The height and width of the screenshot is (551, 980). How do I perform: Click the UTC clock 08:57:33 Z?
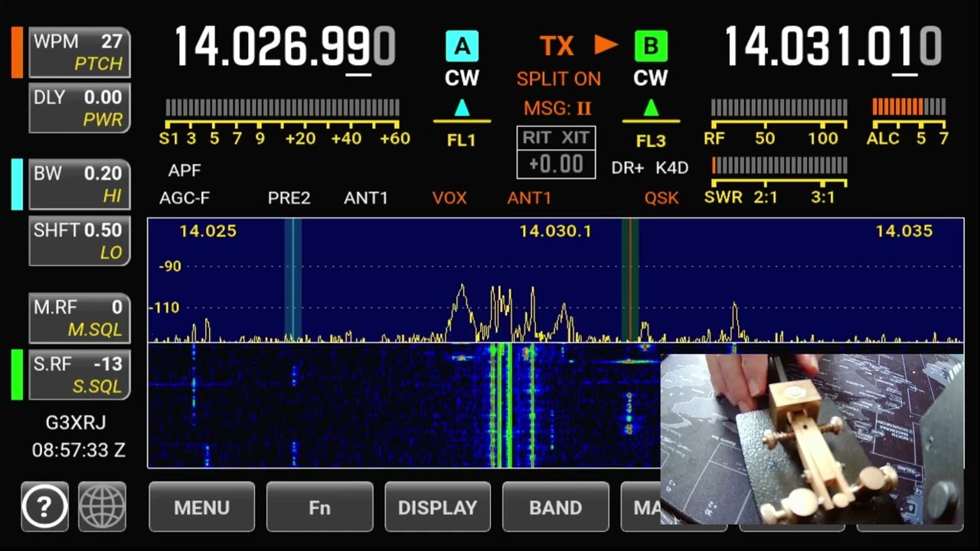(78, 450)
